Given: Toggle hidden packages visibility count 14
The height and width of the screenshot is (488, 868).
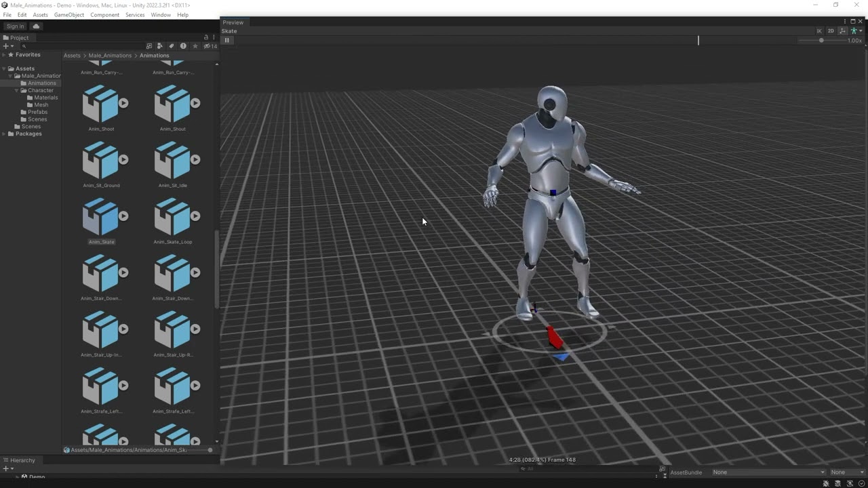Looking at the screenshot, I should pyautogui.click(x=210, y=46).
